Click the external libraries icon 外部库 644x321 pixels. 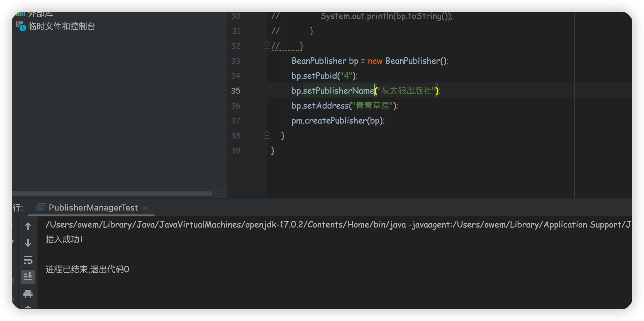20,14
